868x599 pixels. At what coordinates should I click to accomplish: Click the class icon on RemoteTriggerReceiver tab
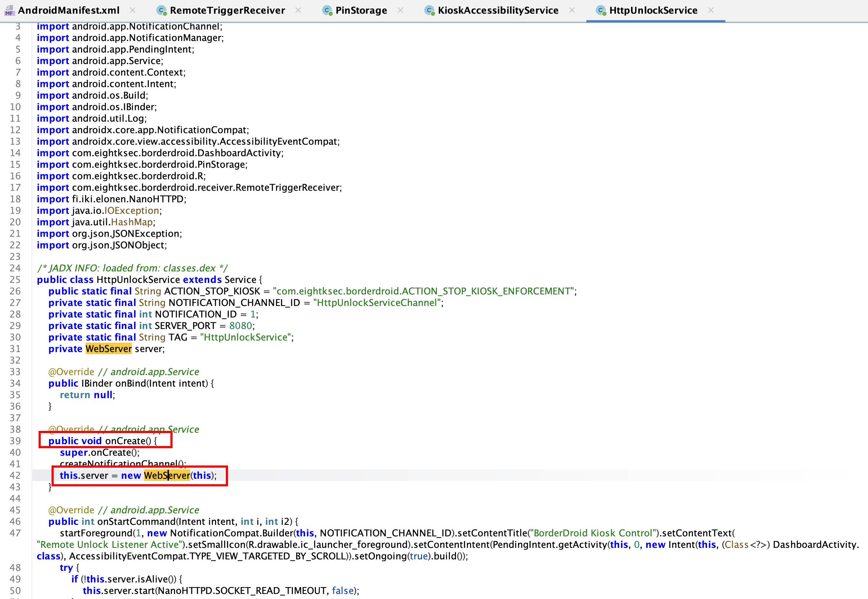point(161,10)
